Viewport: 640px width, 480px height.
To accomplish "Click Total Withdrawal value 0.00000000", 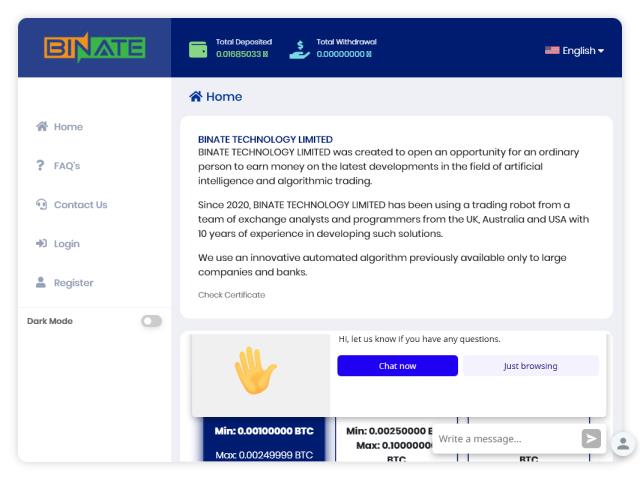I will pyautogui.click(x=344, y=54).
